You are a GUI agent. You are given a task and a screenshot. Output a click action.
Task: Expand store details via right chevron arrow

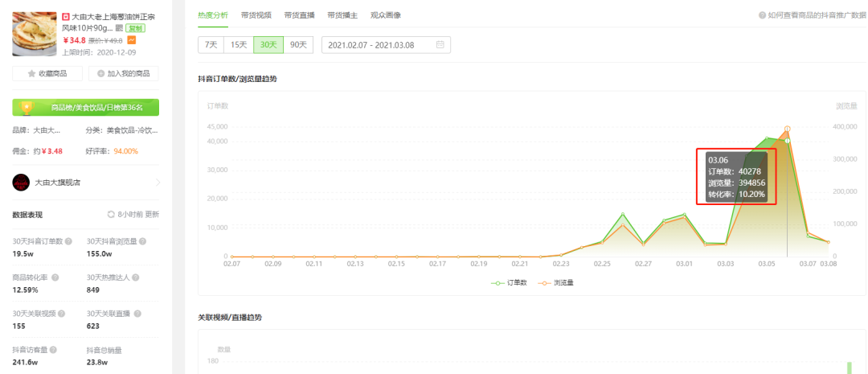tap(158, 183)
